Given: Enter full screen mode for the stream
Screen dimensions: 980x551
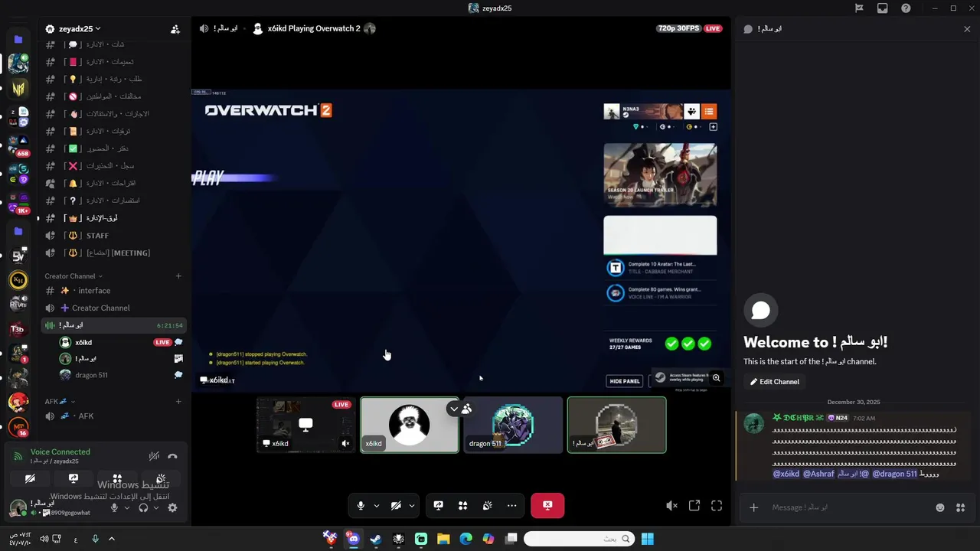Looking at the screenshot, I should tap(717, 505).
